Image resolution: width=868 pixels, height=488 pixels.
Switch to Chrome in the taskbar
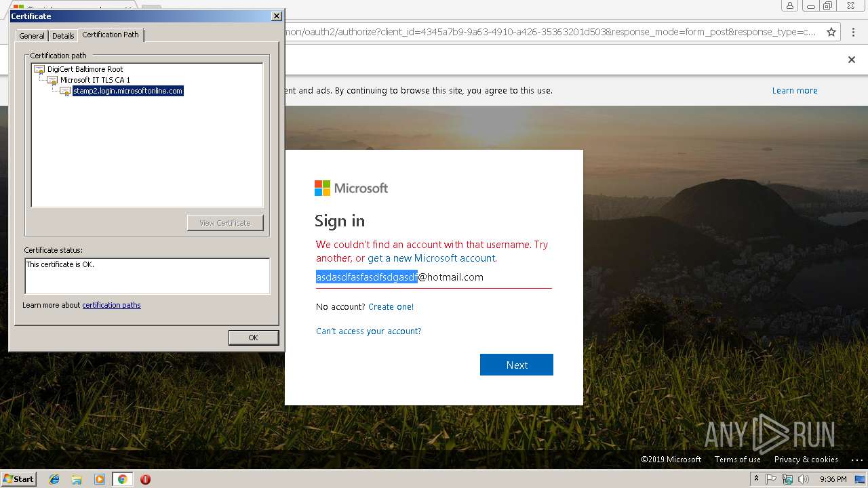coord(122,479)
